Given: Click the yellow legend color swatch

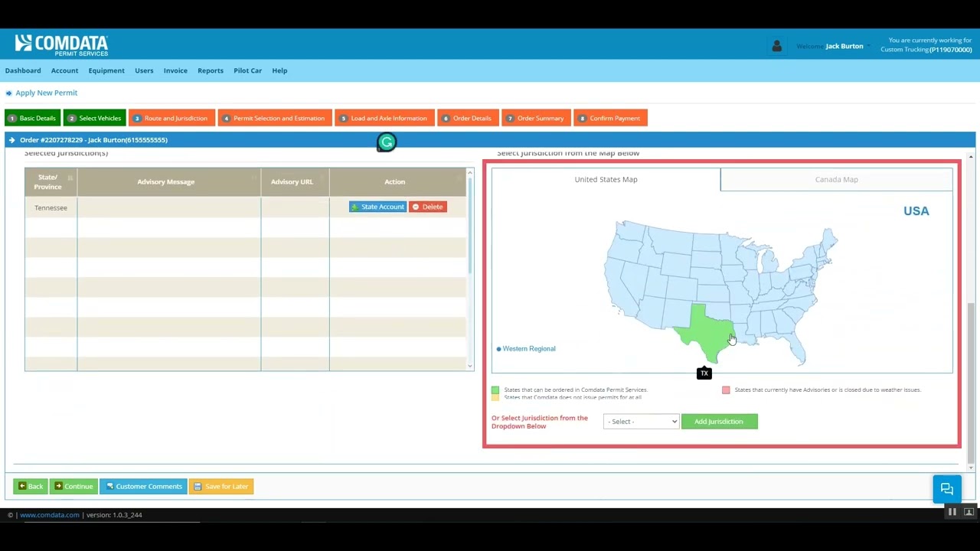Looking at the screenshot, I should (495, 397).
